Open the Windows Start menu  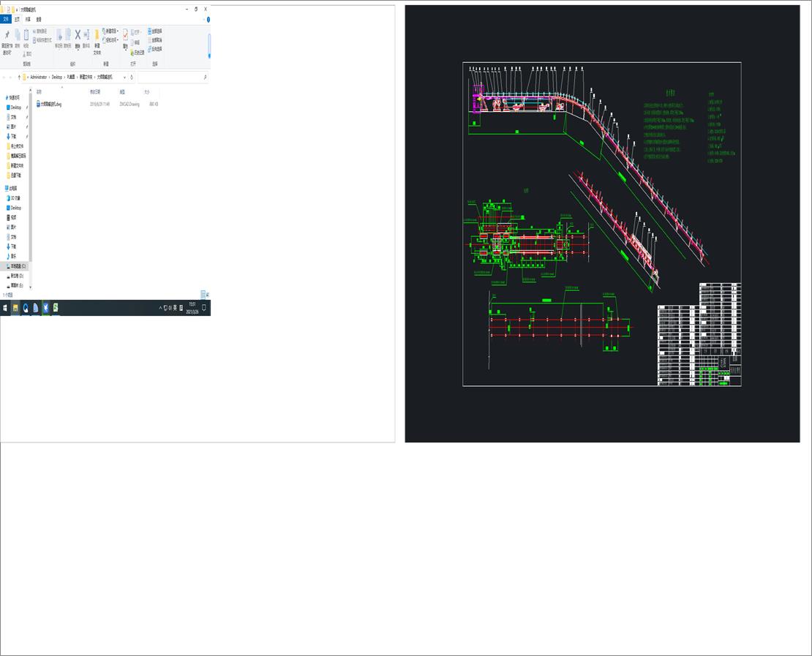(5, 308)
